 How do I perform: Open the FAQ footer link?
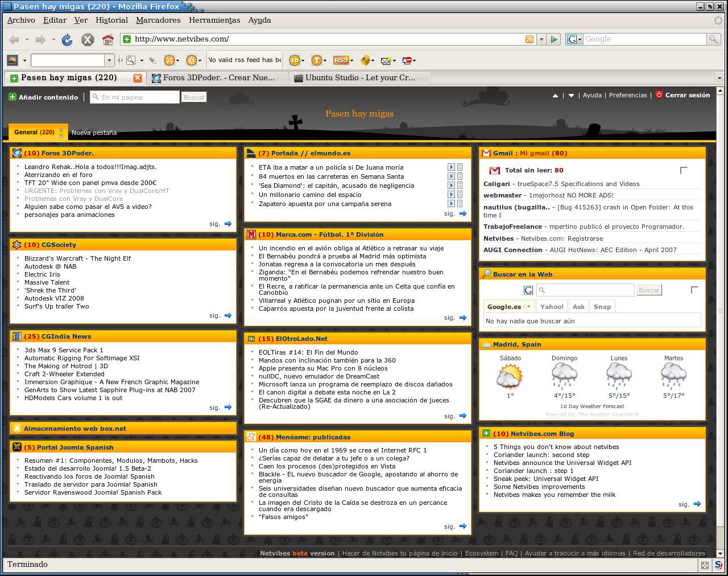pyautogui.click(x=512, y=553)
